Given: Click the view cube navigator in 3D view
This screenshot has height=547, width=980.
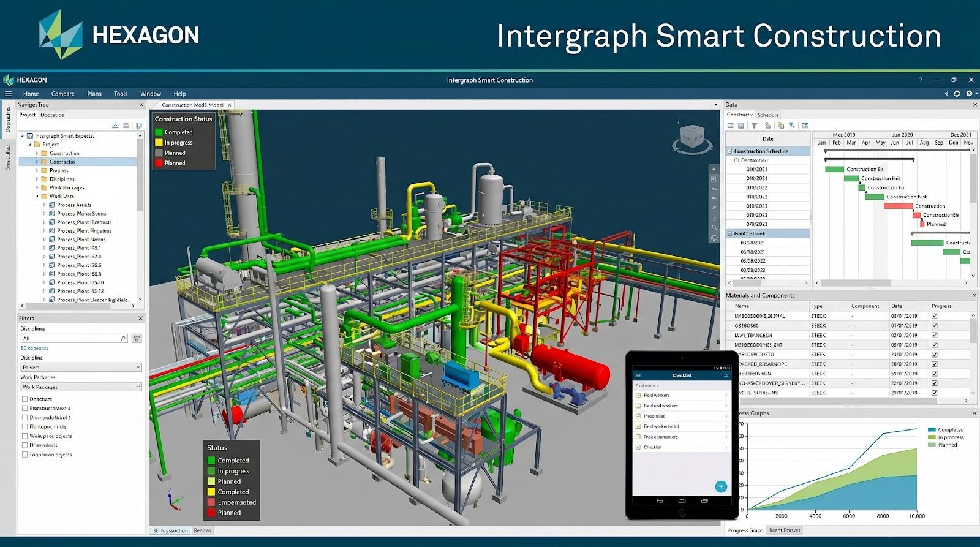Looking at the screenshot, I should 692,139.
